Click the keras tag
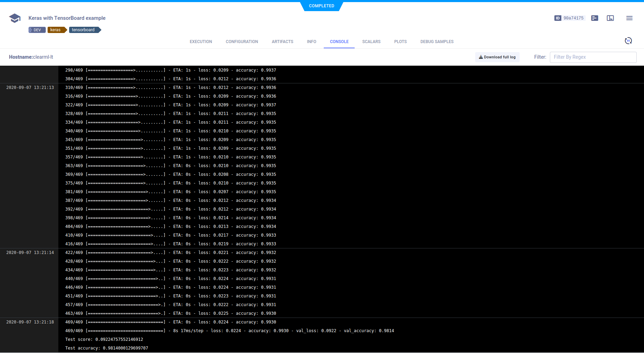The width and height of the screenshot is (644, 353). coord(56,30)
